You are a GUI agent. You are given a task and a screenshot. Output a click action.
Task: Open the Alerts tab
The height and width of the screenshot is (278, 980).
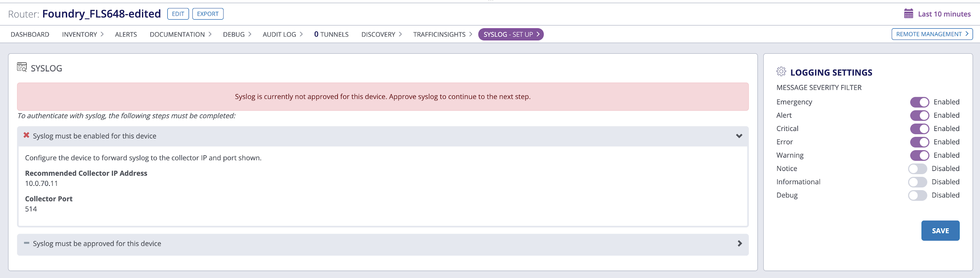click(x=126, y=35)
